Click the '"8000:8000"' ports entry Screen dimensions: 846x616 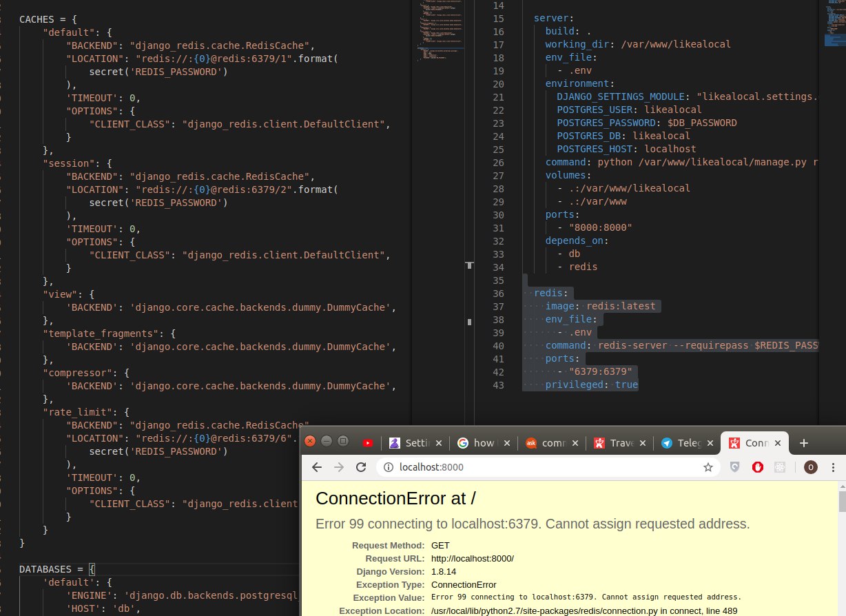pos(601,227)
